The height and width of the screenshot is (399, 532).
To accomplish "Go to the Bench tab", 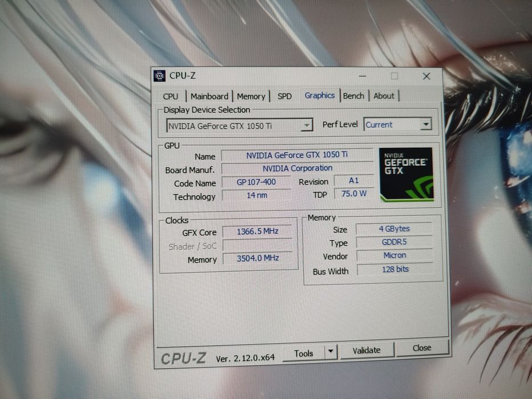I will tap(353, 96).
